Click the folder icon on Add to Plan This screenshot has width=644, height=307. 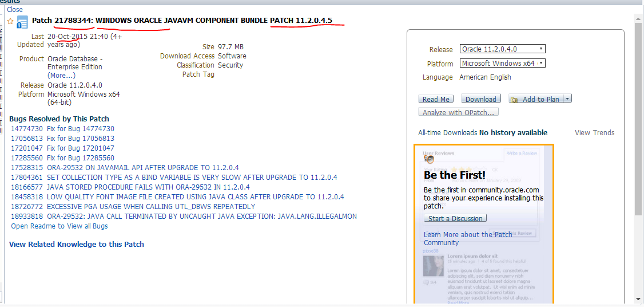pos(514,100)
